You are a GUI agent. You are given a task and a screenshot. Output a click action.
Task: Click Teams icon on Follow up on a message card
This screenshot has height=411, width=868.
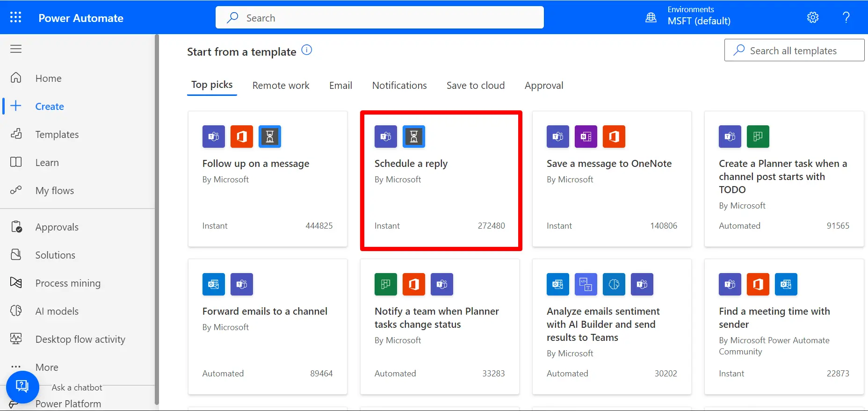click(x=214, y=137)
